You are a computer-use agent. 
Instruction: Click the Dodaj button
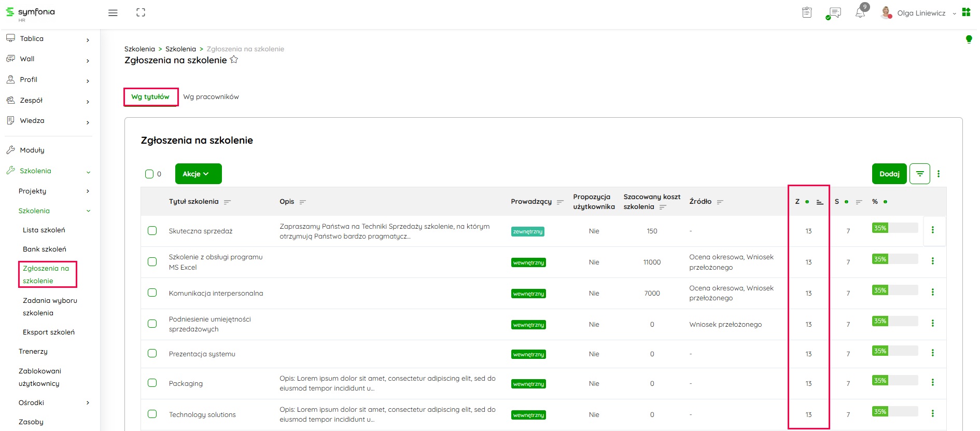click(x=889, y=174)
